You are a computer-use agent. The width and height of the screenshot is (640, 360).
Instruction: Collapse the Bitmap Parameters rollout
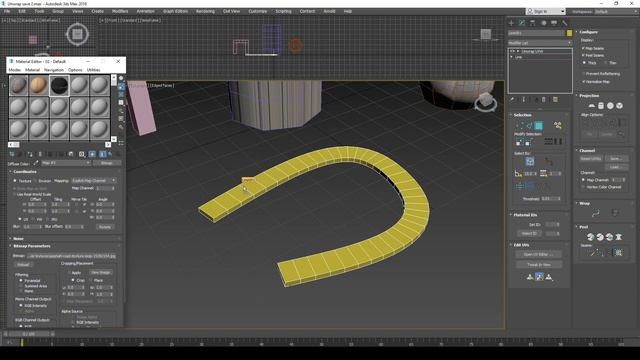tap(31, 246)
